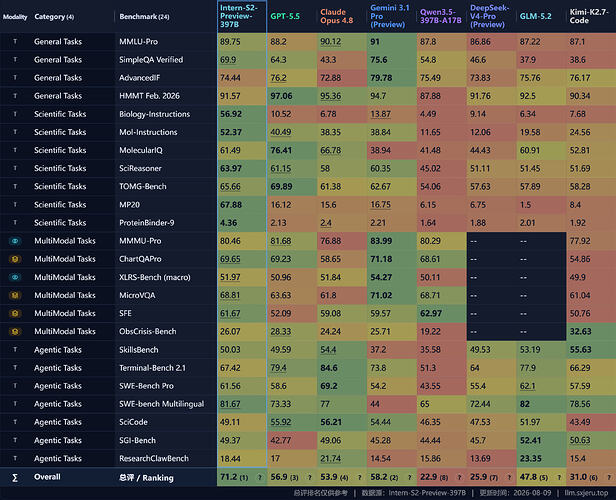Select the Claude Opus 4.8 column header
Viewport: 616px width, 500px height.
pos(337,16)
